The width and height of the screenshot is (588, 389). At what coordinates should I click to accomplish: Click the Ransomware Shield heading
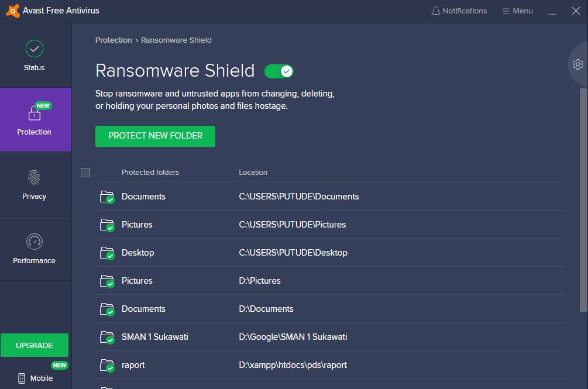click(175, 71)
